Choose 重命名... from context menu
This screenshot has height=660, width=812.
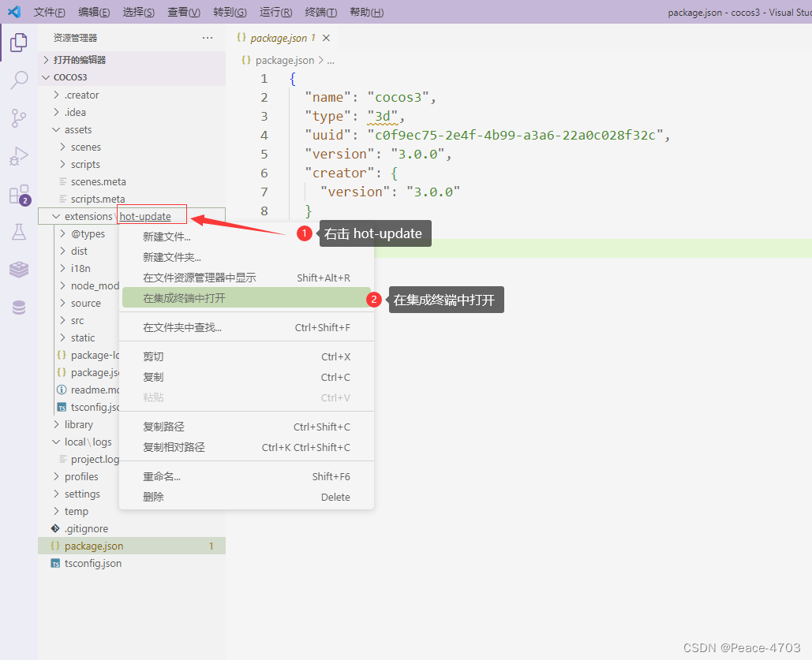pyautogui.click(x=246, y=476)
